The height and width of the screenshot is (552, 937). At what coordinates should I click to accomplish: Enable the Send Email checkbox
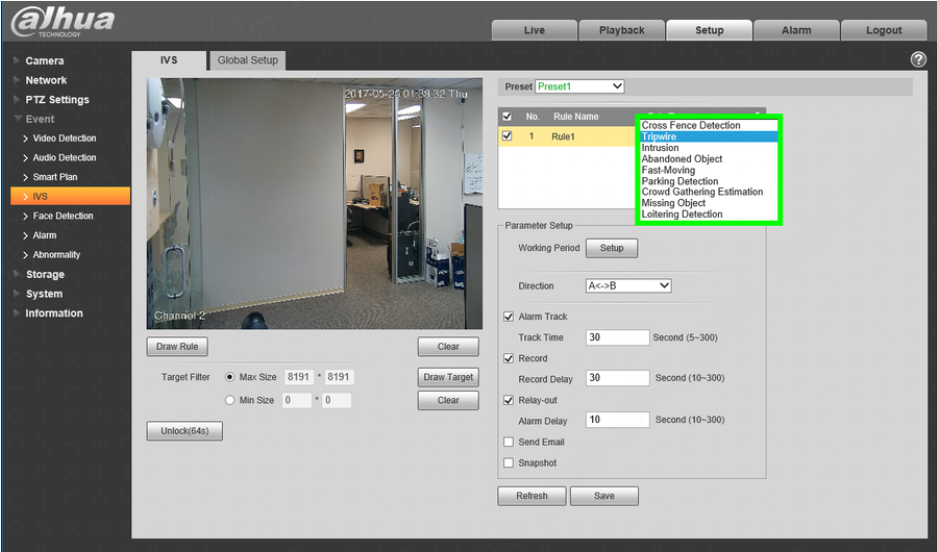click(x=509, y=442)
